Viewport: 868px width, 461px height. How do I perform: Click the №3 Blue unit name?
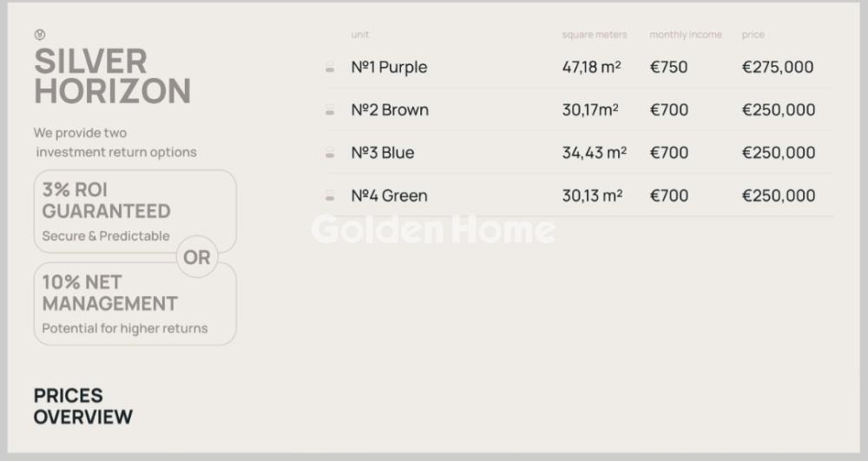(x=383, y=153)
